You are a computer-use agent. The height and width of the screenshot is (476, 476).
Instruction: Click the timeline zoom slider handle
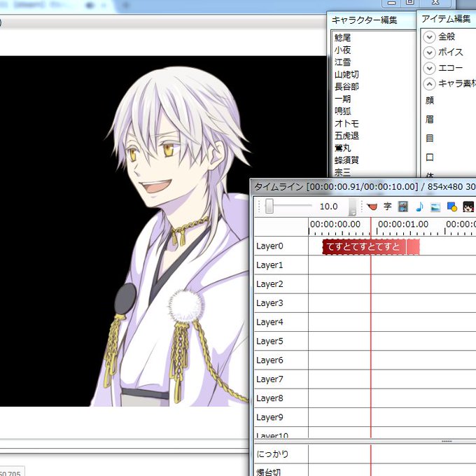click(x=269, y=206)
